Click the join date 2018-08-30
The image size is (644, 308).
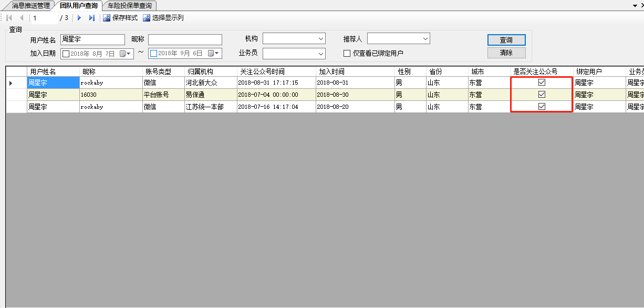[356, 95]
